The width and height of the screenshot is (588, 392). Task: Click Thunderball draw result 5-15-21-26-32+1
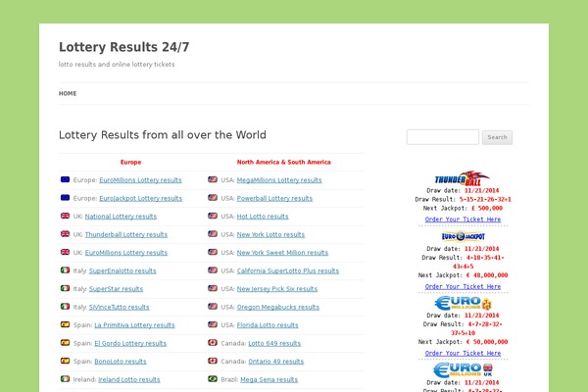click(485, 199)
